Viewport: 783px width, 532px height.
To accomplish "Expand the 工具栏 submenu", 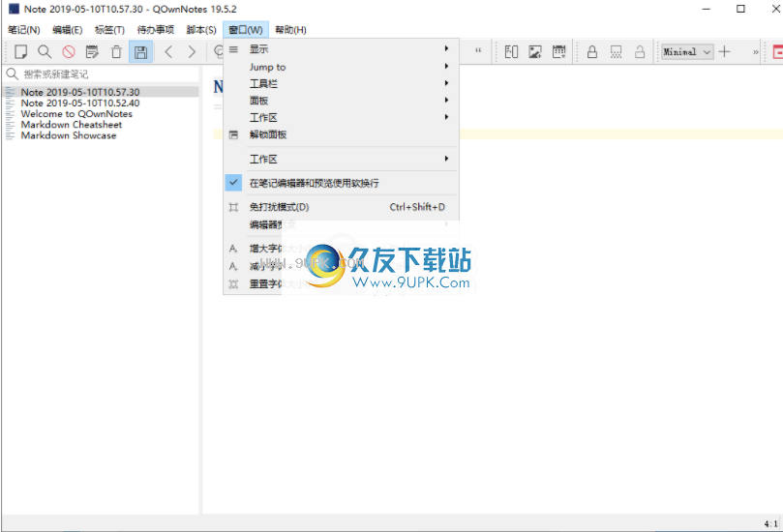I will [x=341, y=84].
